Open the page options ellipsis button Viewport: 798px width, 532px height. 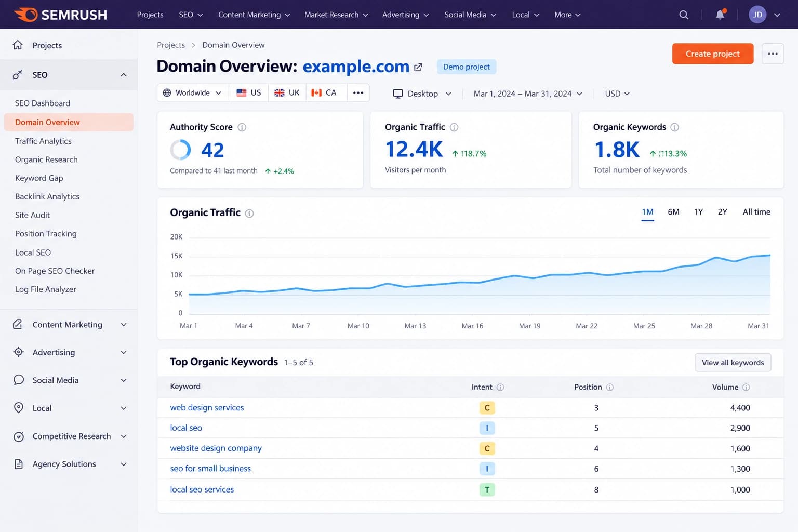pyautogui.click(x=773, y=54)
